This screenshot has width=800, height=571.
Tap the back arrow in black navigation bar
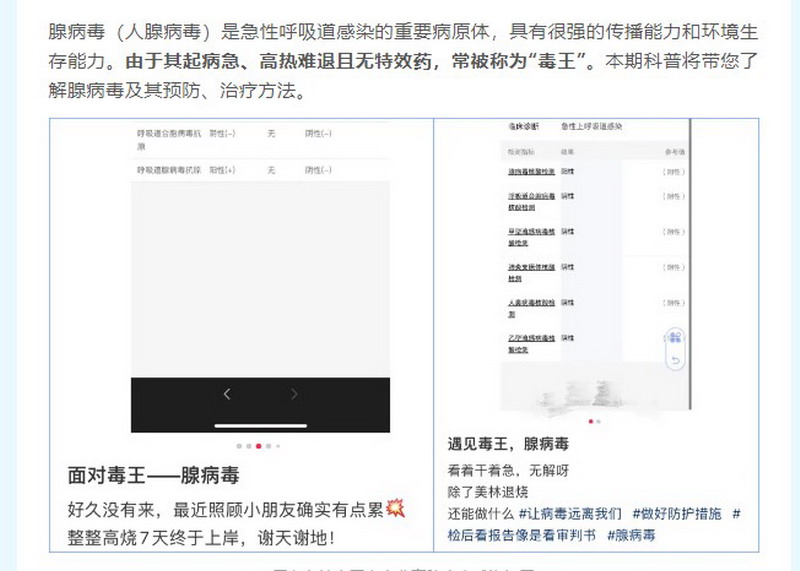pos(227,395)
